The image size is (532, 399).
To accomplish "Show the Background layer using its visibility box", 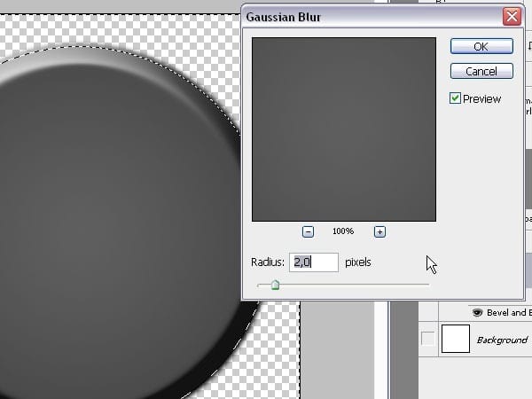I will point(427,339).
